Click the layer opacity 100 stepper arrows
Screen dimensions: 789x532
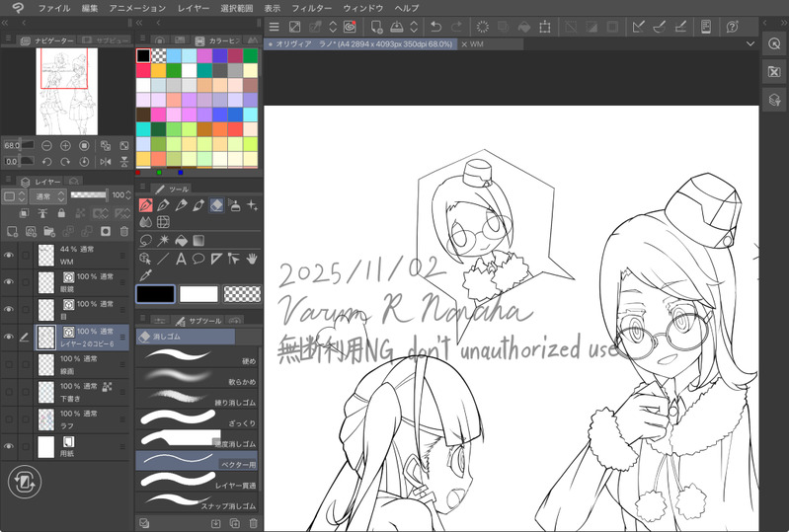[x=128, y=195]
